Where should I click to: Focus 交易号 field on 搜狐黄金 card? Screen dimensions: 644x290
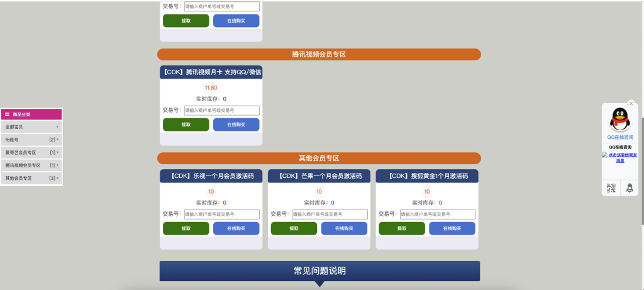tap(438, 215)
